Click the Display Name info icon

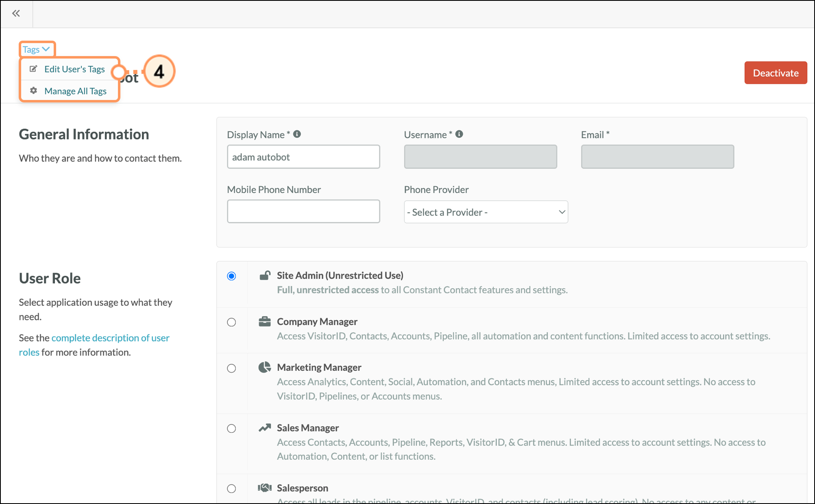(x=297, y=134)
